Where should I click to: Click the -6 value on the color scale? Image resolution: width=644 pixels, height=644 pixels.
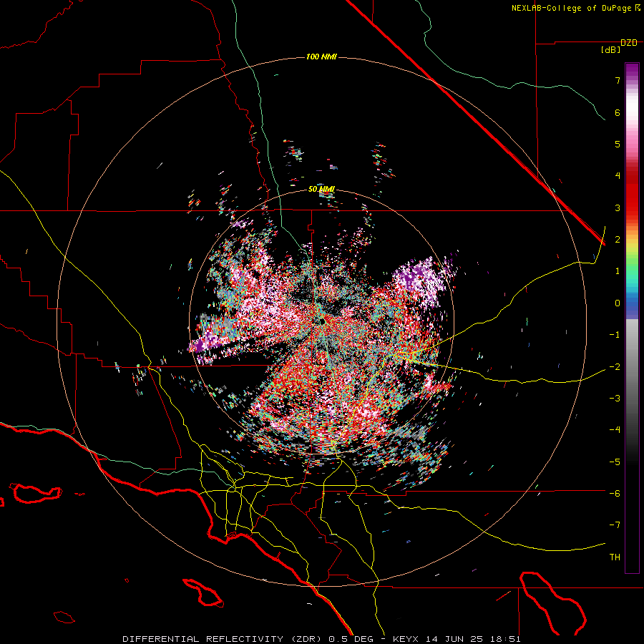pos(615,494)
